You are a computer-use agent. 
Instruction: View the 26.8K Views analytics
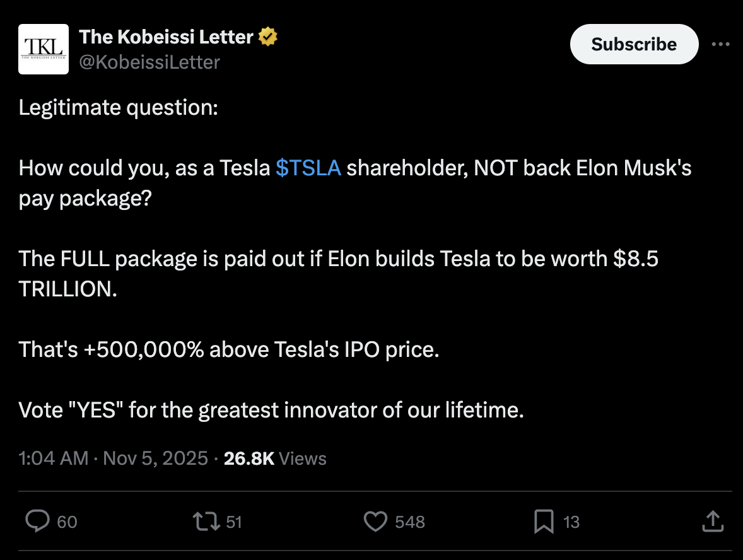coord(275,458)
